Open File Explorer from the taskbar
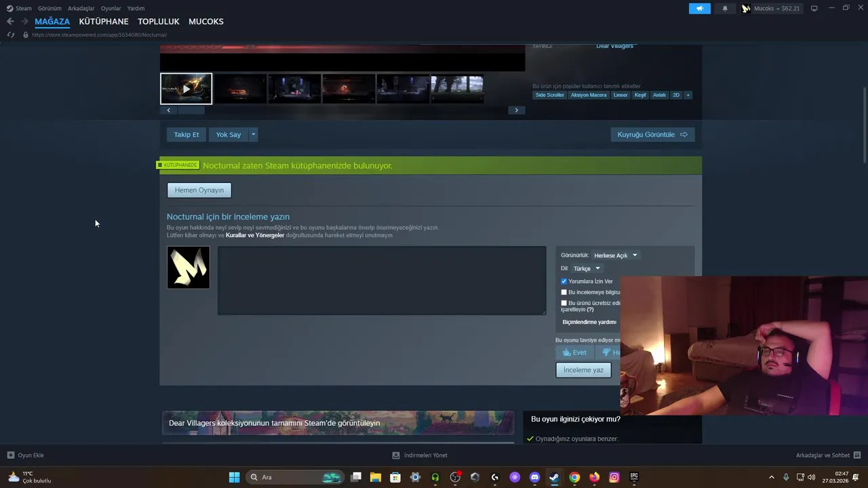868x488 pixels. [x=376, y=477]
